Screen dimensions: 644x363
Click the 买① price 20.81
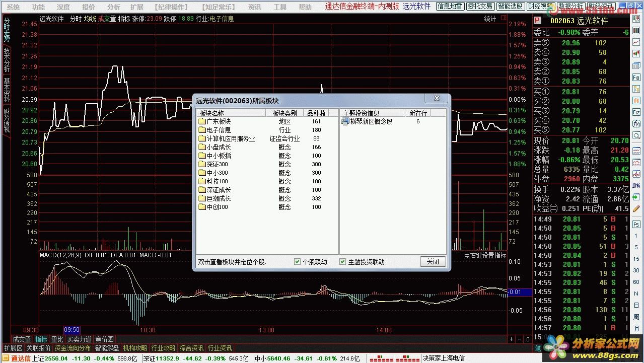(571, 92)
